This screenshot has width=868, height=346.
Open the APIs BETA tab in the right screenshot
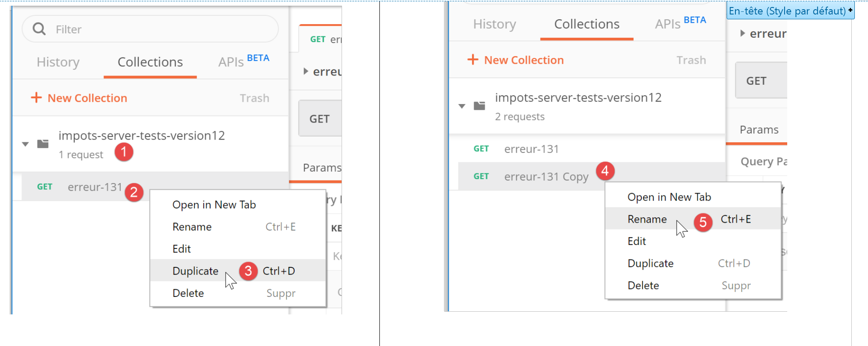680,24
